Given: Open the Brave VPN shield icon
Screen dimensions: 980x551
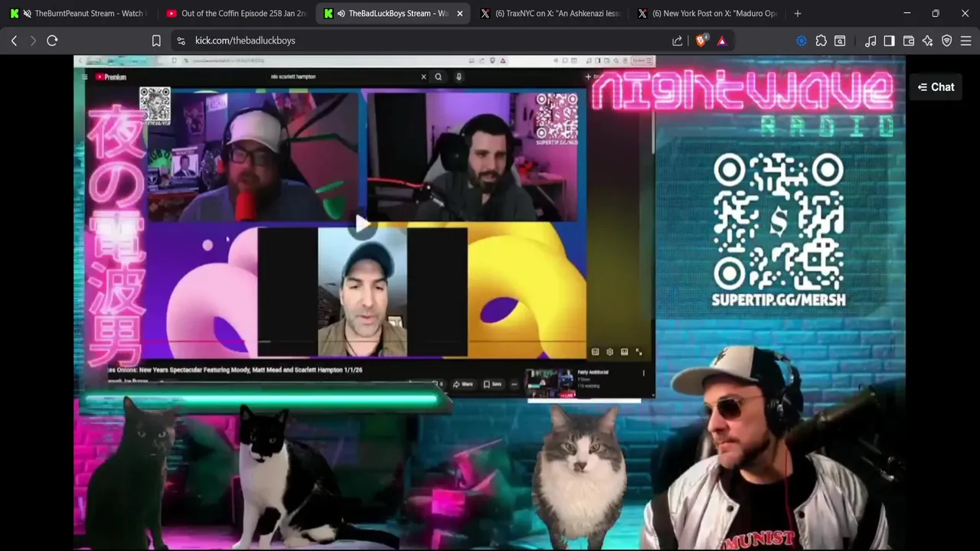Looking at the screenshot, I should point(947,41).
